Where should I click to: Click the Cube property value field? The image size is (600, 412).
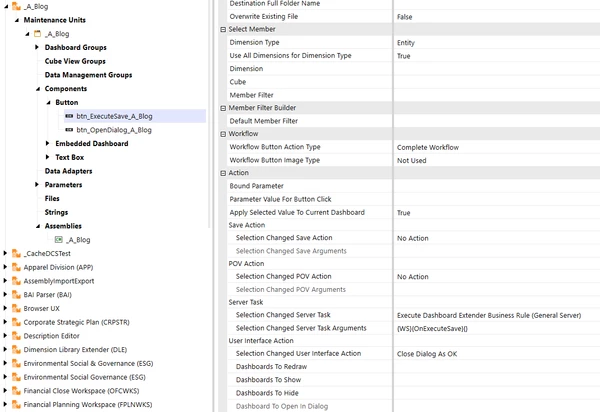[x=497, y=82]
